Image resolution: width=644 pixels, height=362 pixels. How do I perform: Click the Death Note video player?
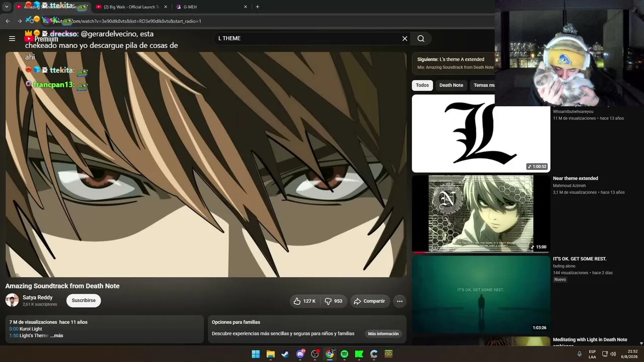pos(206,164)
